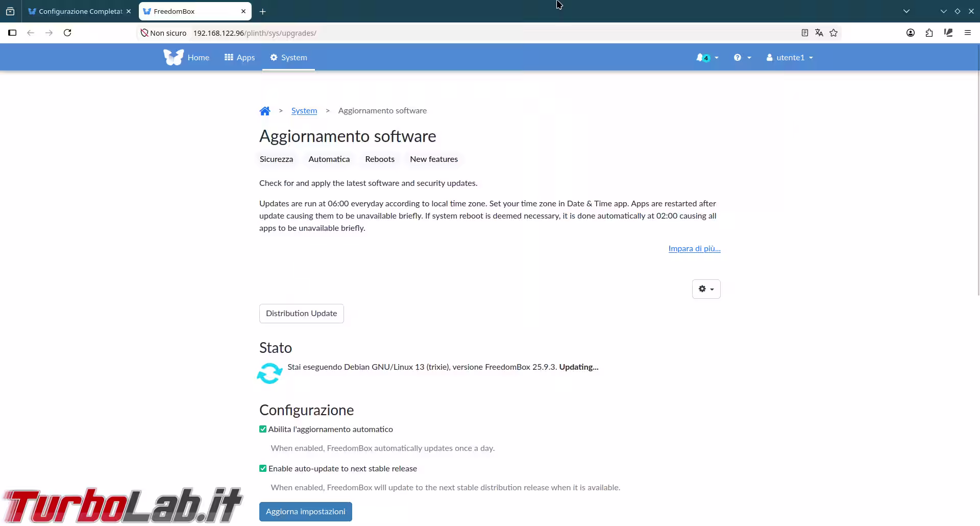Close the FreedomBox browser tab
Image resolution: width=980 pixels, height=526 pixels.
[243, 11]
